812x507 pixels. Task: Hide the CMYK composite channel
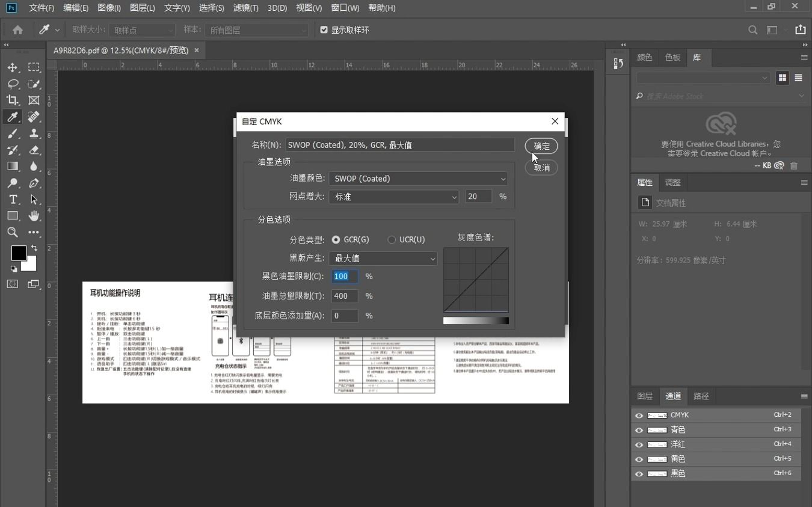639,416
